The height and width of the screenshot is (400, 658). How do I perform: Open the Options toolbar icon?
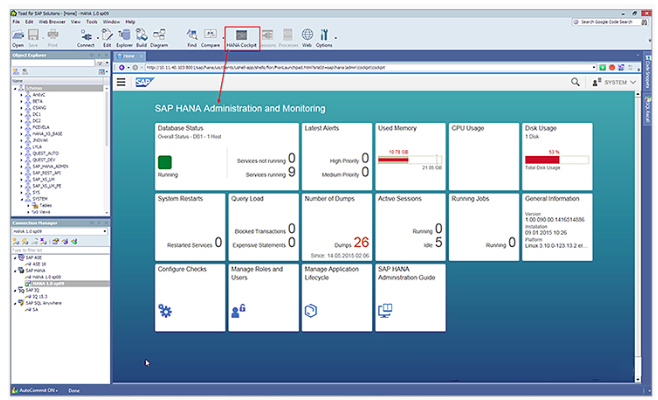point(324,35)
